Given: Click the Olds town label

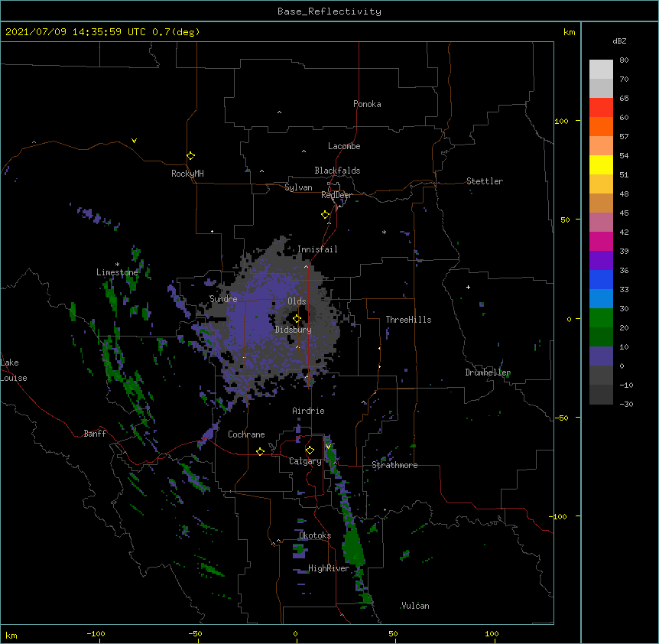Looking at the screenshot, I should 297,301.
